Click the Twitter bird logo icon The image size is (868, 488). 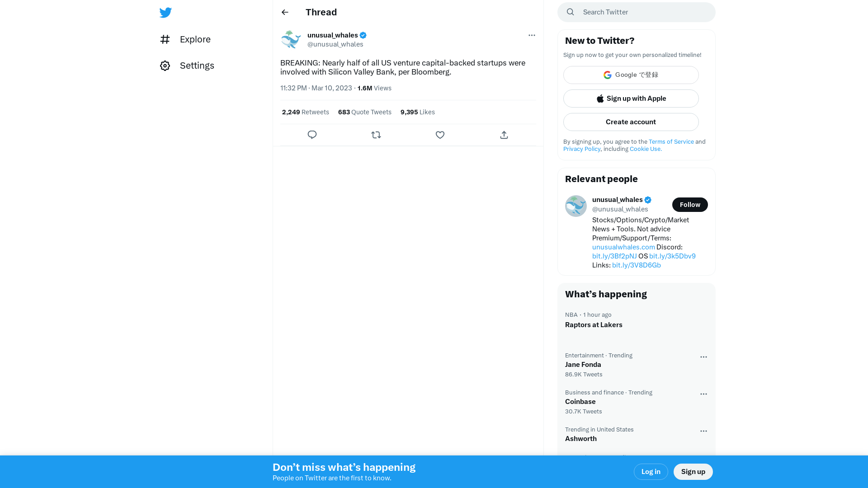point(166,13)
